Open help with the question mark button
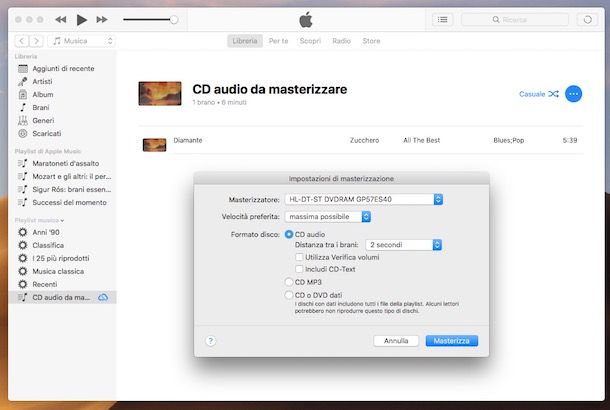 tap(210, 341)
